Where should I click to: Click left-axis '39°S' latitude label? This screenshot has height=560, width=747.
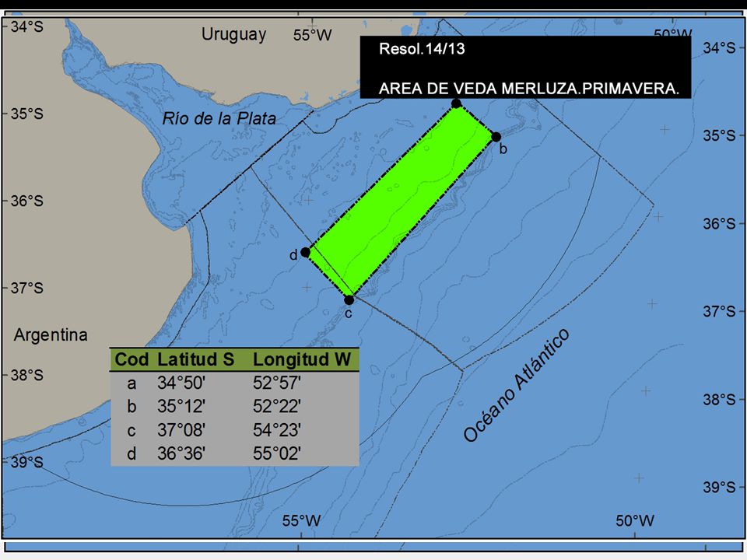click(x=27, y=462)
